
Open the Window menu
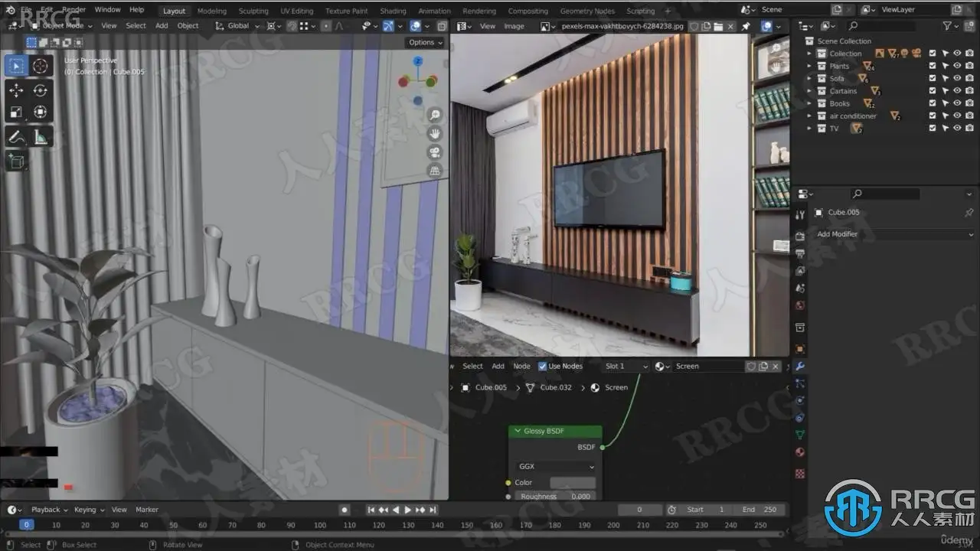tap(107, 10)
